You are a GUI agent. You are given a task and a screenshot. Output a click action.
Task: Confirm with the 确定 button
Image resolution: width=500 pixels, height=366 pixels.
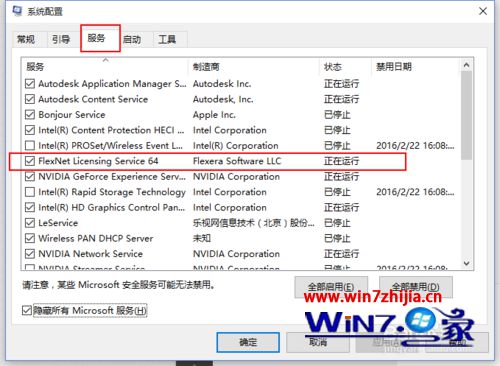pyautogui.click(x=248, y=342)
